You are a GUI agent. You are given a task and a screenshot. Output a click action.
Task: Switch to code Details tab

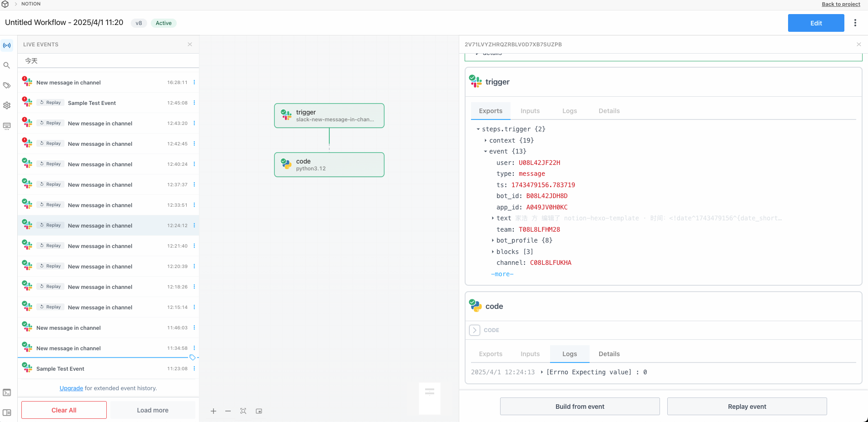pos(609,354)
